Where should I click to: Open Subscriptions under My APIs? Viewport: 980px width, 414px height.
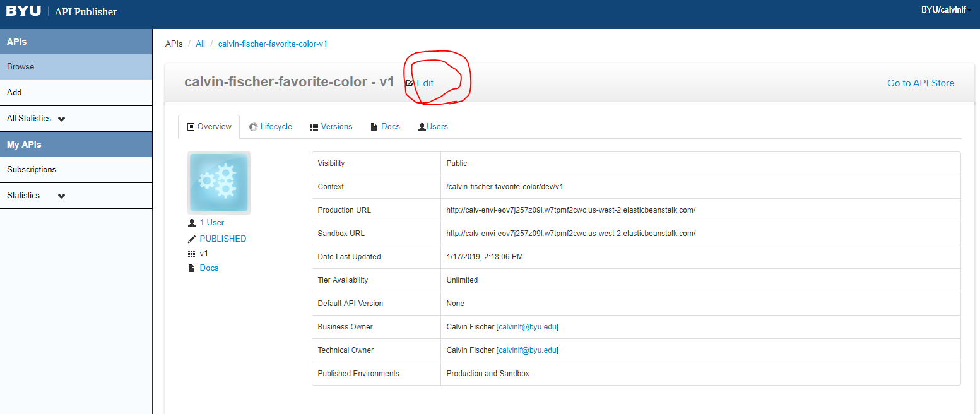pyautogui.click(x=76, y=170)
